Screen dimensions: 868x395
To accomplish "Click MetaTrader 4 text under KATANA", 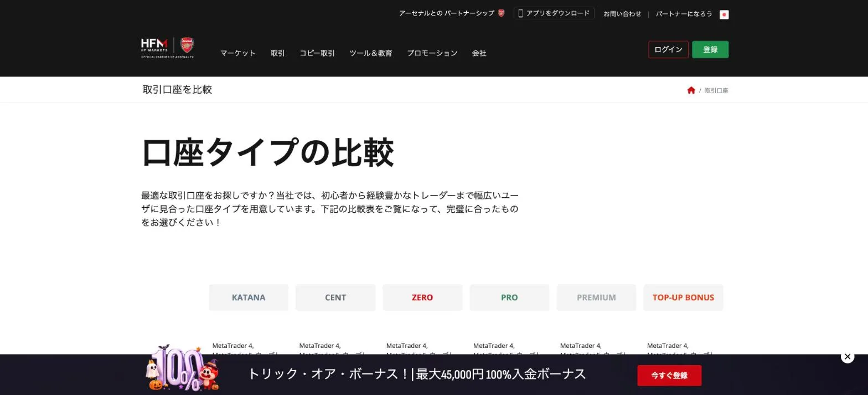I will pos(233,346).
